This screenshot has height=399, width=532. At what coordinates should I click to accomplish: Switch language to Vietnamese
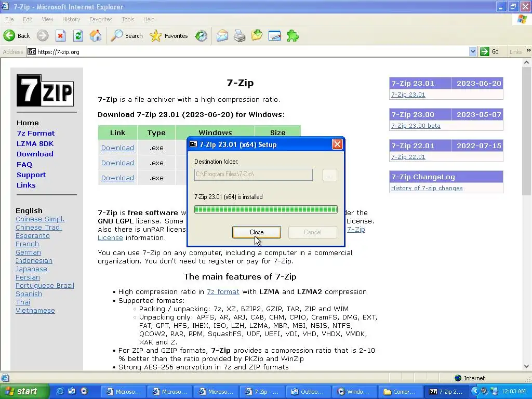point(35,311)
